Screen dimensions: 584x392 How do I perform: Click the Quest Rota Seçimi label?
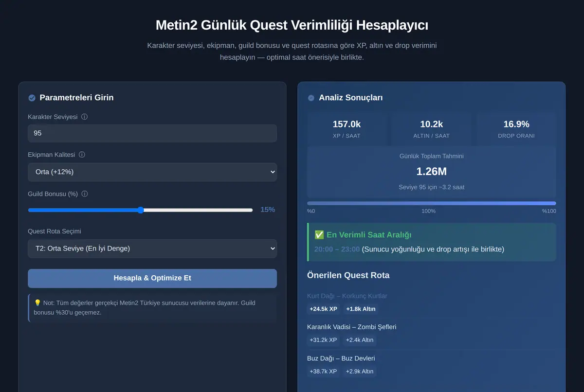pyautogui.click(x=55, y=232)
